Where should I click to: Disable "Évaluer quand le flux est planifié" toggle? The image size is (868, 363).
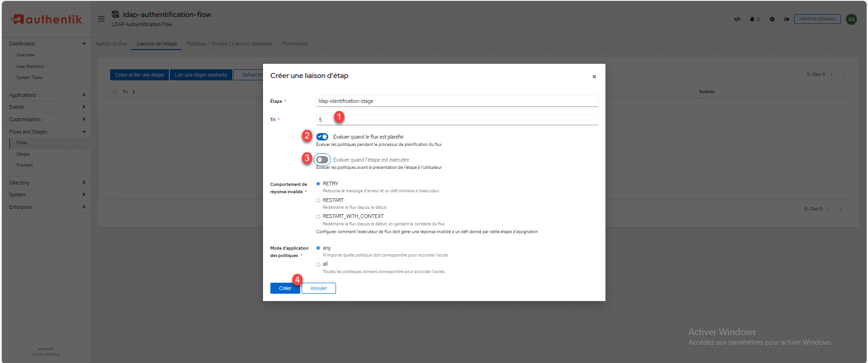(x=322, y=137)
